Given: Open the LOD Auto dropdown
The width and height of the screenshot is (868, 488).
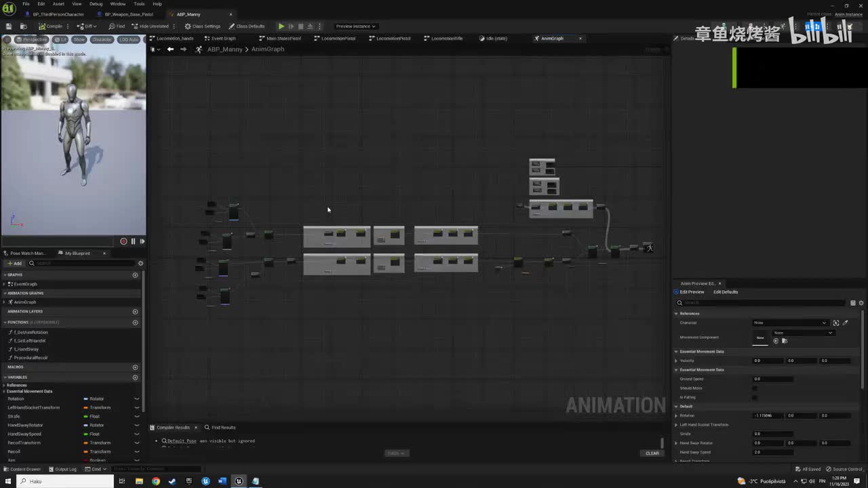Looking at the screenshot, I should click(x=129, y=39).
